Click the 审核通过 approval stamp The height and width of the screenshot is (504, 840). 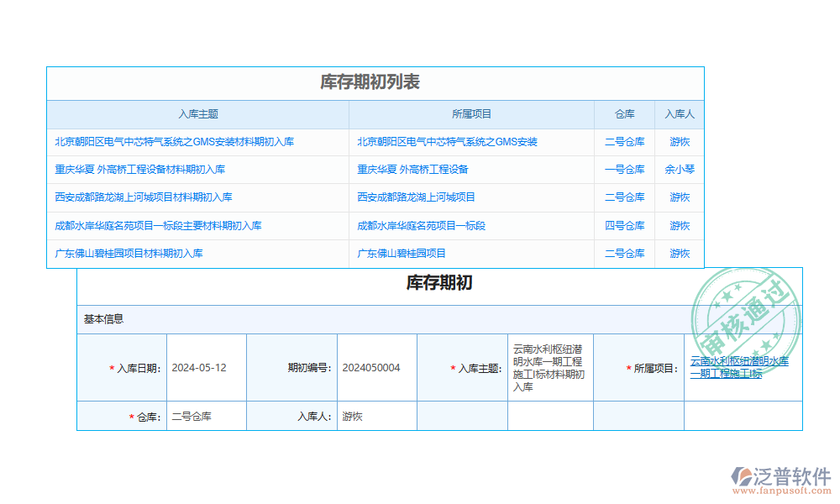pos(746,319)
